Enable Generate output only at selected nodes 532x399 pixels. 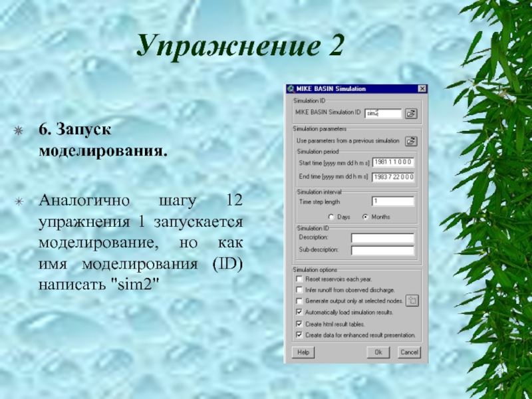[299, 301]
